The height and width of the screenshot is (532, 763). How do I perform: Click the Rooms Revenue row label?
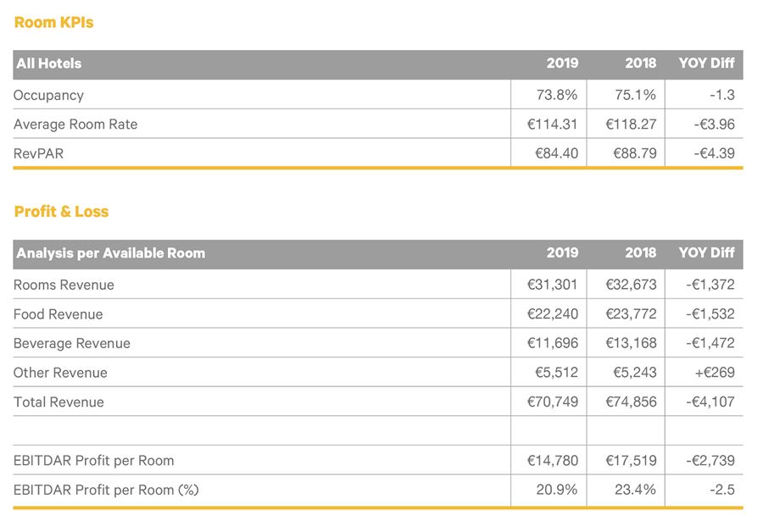click(x=64, y=285)
